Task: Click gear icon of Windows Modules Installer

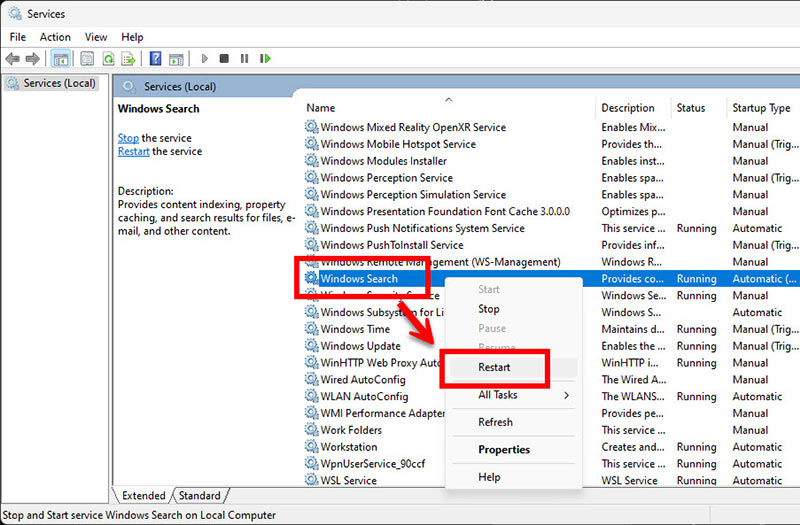Action: coord(311,160)
